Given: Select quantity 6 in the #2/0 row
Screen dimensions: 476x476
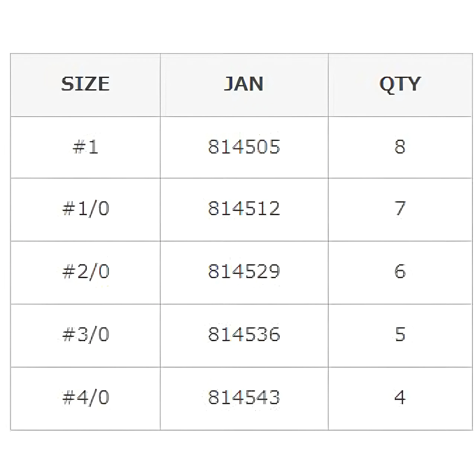Looking at the screenshot, I should tap(400, 271).
